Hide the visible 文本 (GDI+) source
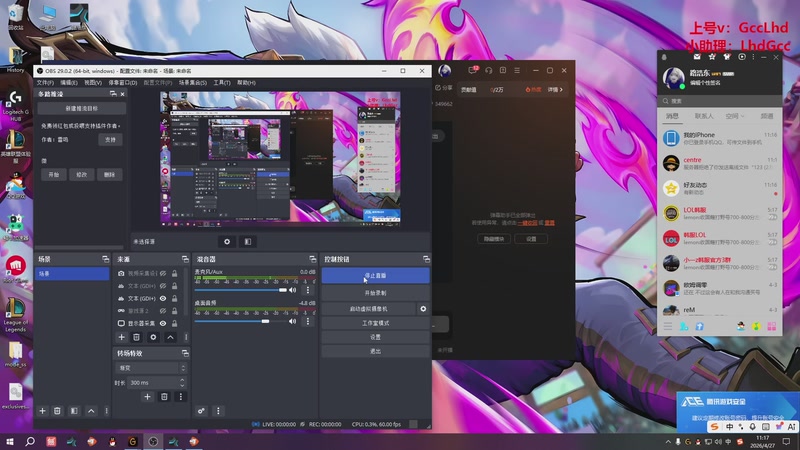Image resolution: width=800 pixels, height=450 pixels. pos(163,298)
